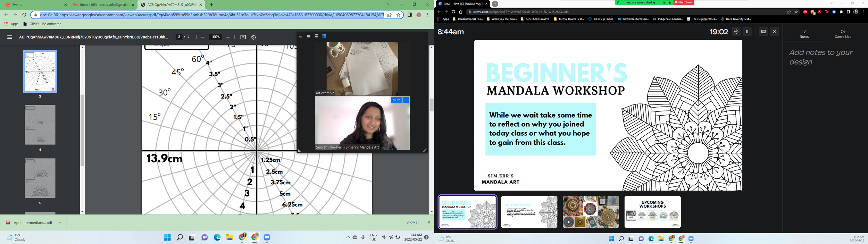Open the Mental Health Reso... bookmark folder
This screenshot has height=244, width=868.
click(569, 19)
